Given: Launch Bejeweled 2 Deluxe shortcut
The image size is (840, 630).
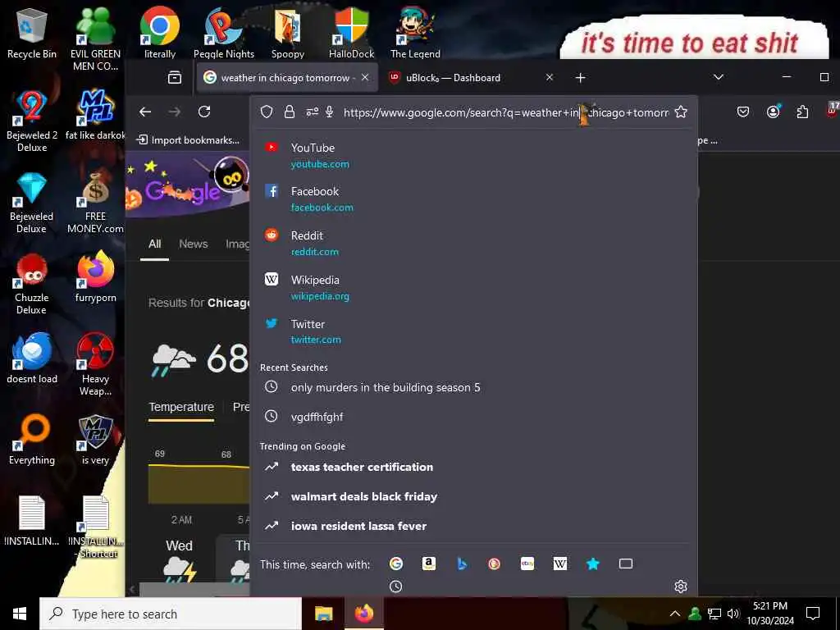Looking at the screenshot, I should [x=32, y=121].
